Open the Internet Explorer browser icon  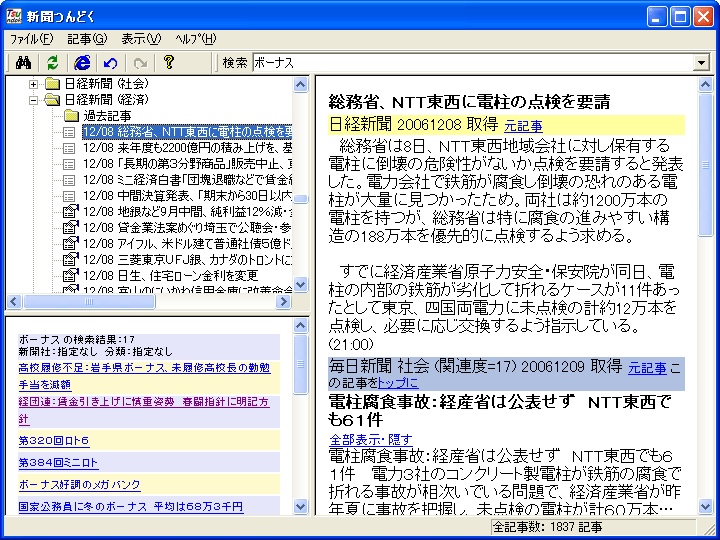82,62
